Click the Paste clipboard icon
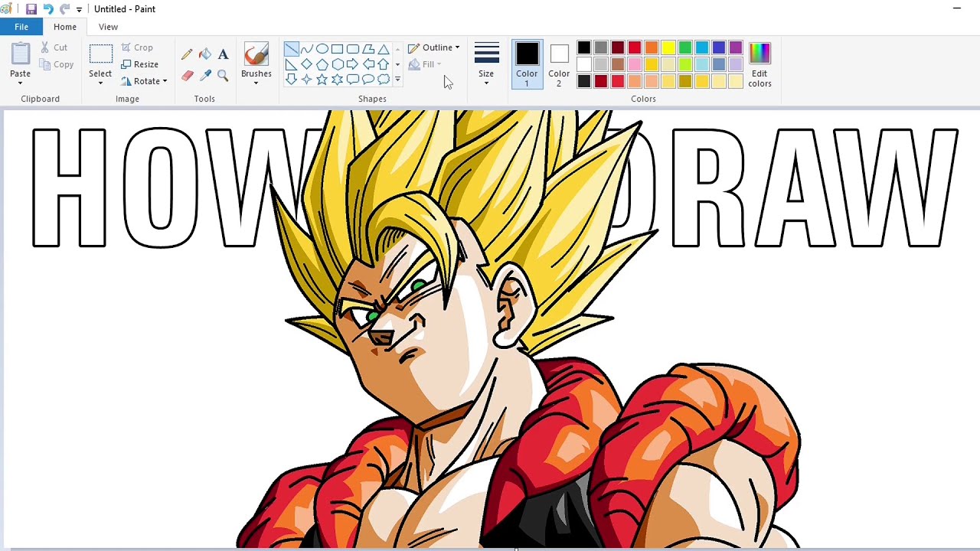Viewport: 980px width, 551px height. pyautogui.click(x=21, y=54)
